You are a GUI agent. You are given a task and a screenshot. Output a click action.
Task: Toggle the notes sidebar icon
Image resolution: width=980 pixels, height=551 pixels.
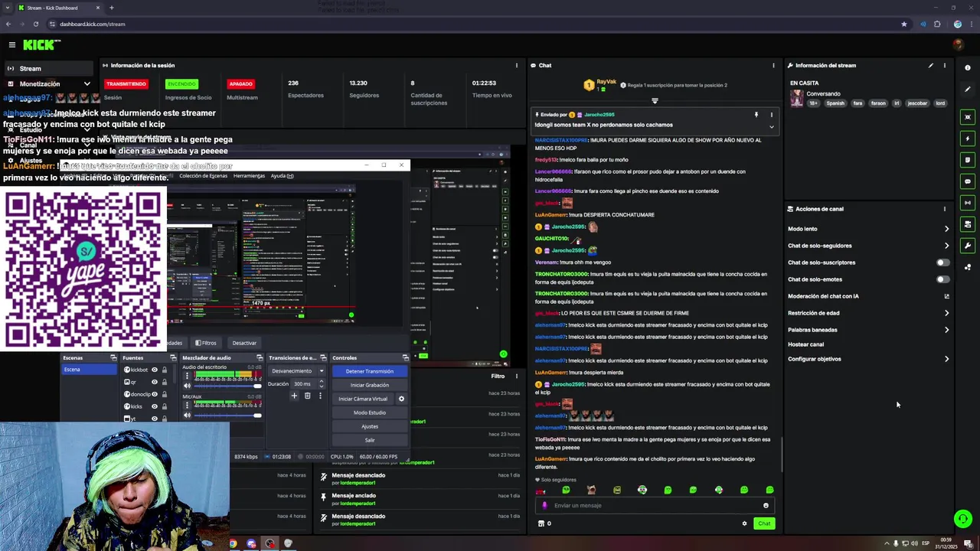pyautogui.click(x=968, y=160)
